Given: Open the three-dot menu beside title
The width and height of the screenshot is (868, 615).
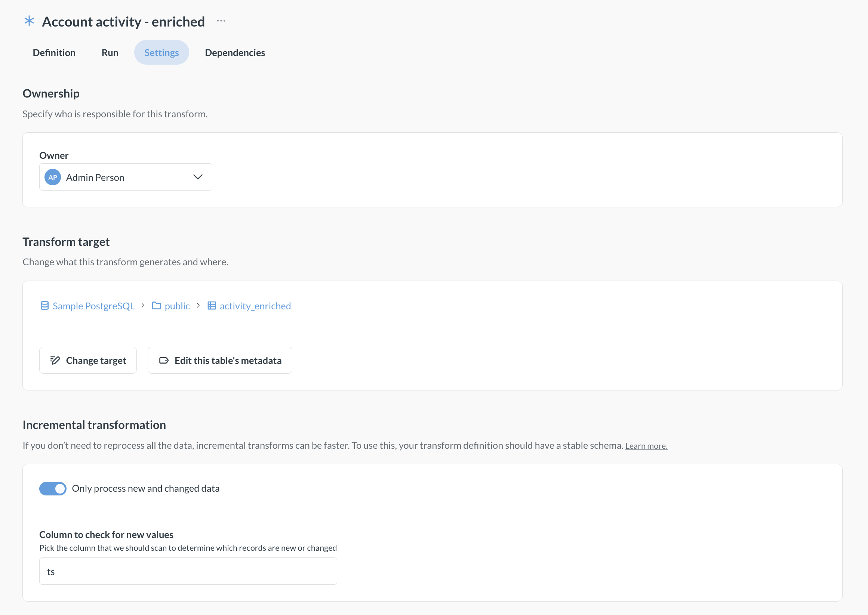Looking at the screenshot, I should coord(221,21).
